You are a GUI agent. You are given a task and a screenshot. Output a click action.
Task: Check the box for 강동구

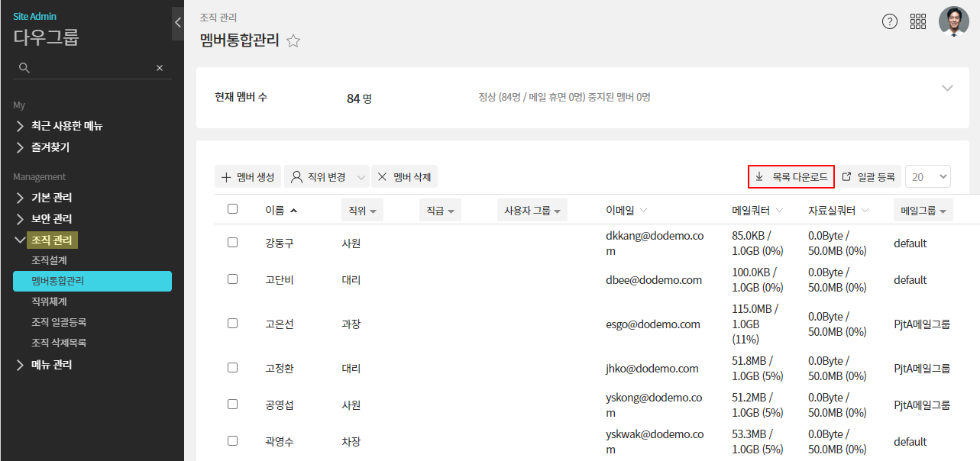(233, 243)
